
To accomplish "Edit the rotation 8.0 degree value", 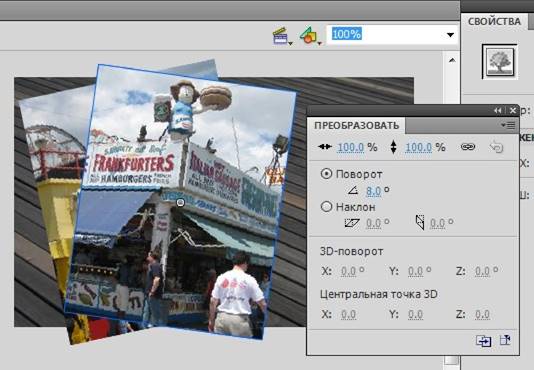I will pyautogui.click(x=373, y=191).
